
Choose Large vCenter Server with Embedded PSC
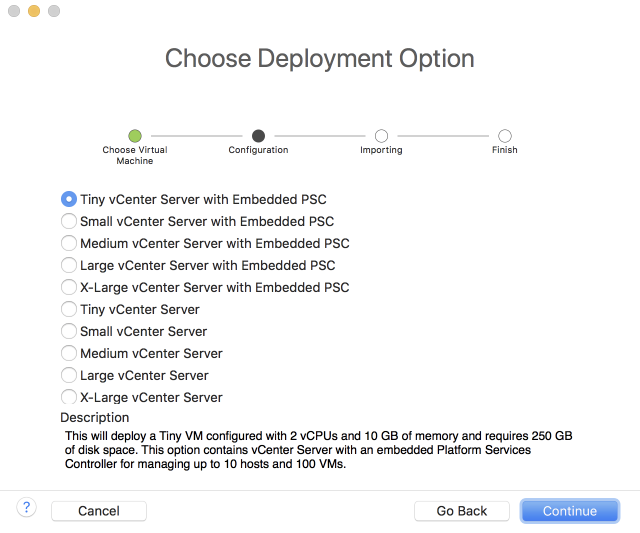pyautogui.click(x=69, y=265)
